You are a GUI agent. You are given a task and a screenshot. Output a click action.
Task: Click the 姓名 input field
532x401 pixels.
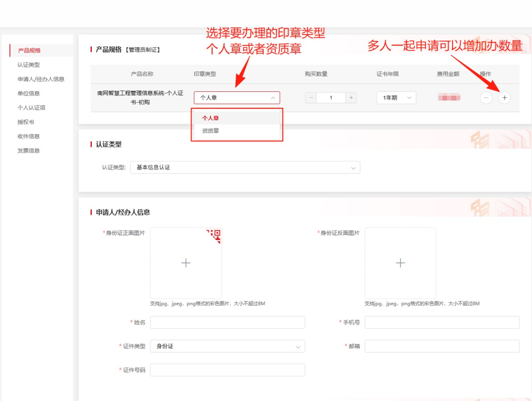[x=227, y=323]
